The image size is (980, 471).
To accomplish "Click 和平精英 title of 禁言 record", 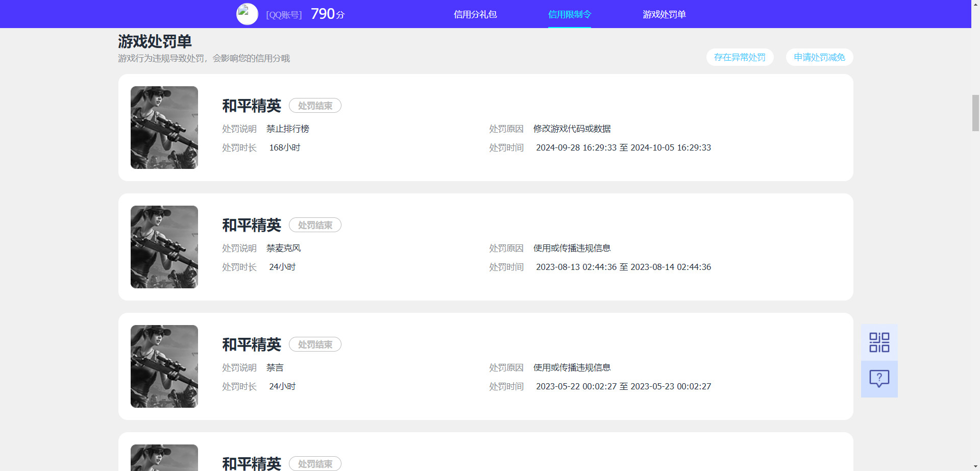I will 252,344.
